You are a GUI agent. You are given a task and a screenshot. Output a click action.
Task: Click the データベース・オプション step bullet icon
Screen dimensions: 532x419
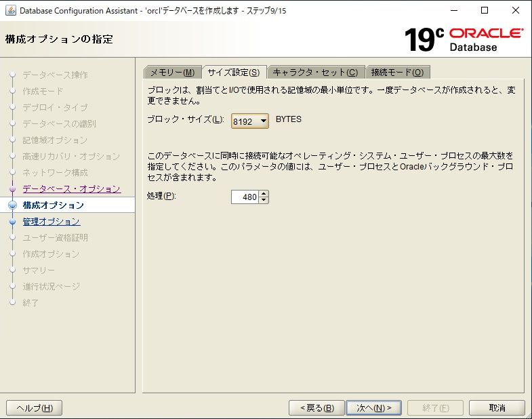pyautogui.click(x=13, y=188)
